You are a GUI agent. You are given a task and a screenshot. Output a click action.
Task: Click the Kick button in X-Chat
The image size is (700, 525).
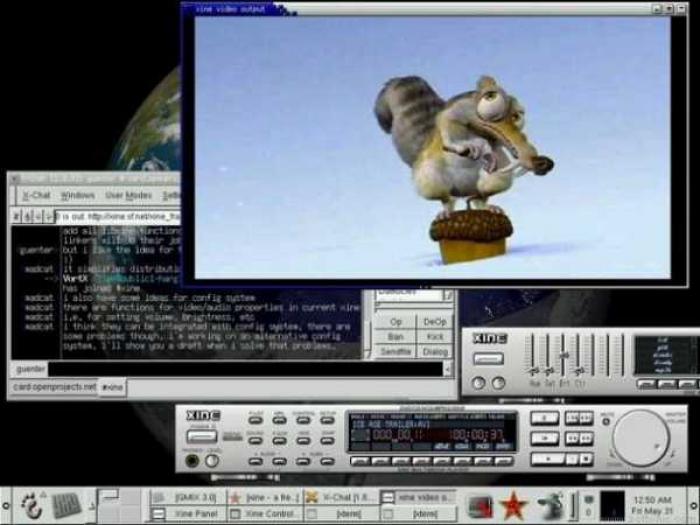point(435,337)
